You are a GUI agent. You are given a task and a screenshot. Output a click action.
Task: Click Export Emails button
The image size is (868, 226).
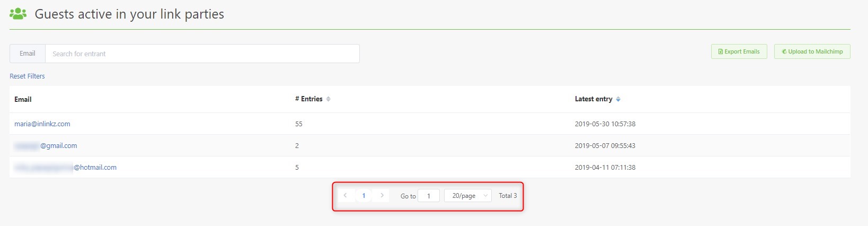[x=739, y=51]
